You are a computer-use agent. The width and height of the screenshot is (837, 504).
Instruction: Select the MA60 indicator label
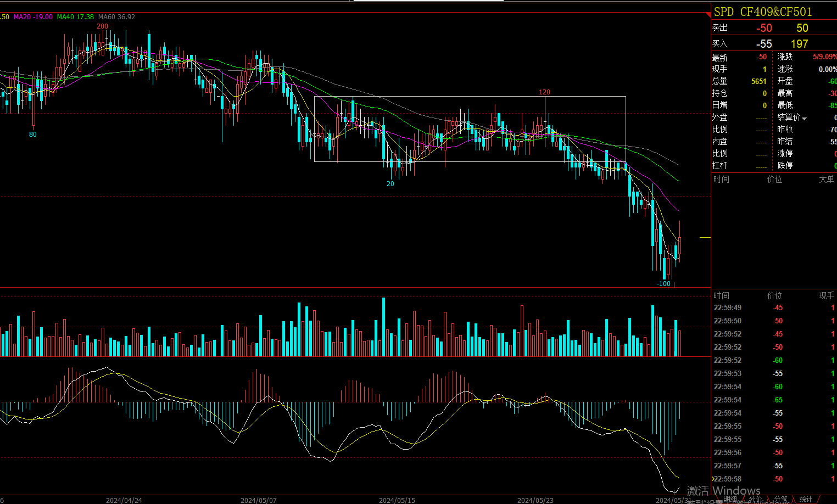(116, 17)
